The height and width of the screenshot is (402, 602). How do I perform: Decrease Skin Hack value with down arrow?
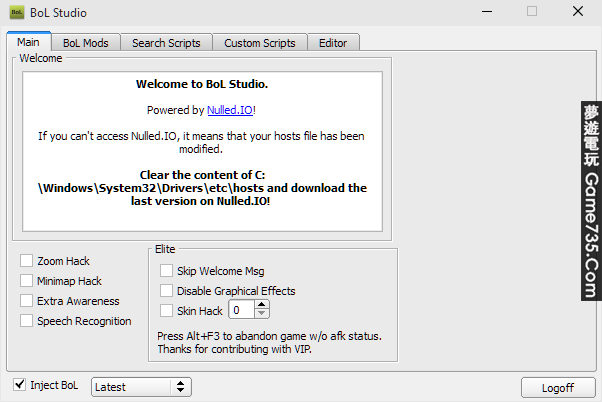262,314
